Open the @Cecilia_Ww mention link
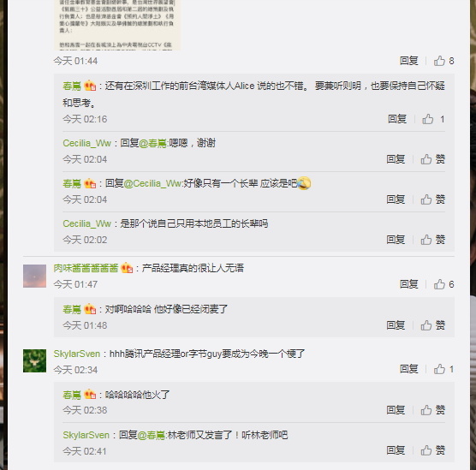 click(152, 184)
